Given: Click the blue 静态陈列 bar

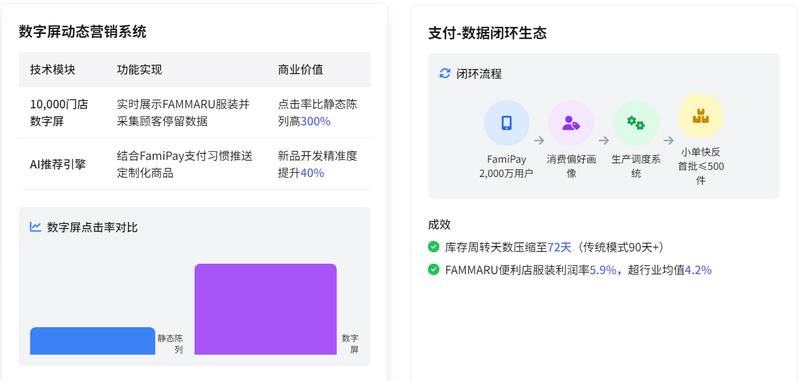Looking at the screenshot, I should click(92, 341).
